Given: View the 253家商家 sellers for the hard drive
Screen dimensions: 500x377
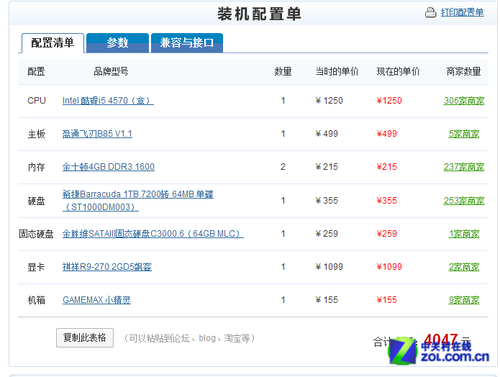Looking at the screenshot, I should click(x=464, y=201).
